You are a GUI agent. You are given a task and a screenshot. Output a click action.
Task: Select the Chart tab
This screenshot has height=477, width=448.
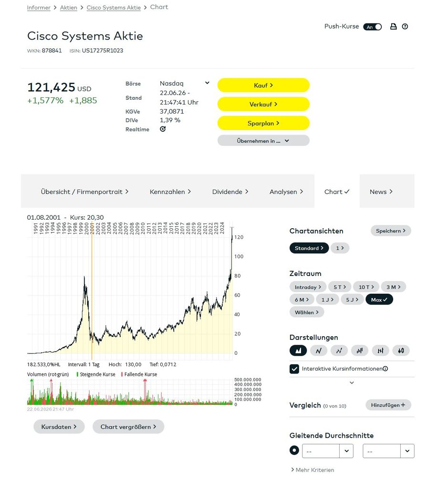[337, 191]
